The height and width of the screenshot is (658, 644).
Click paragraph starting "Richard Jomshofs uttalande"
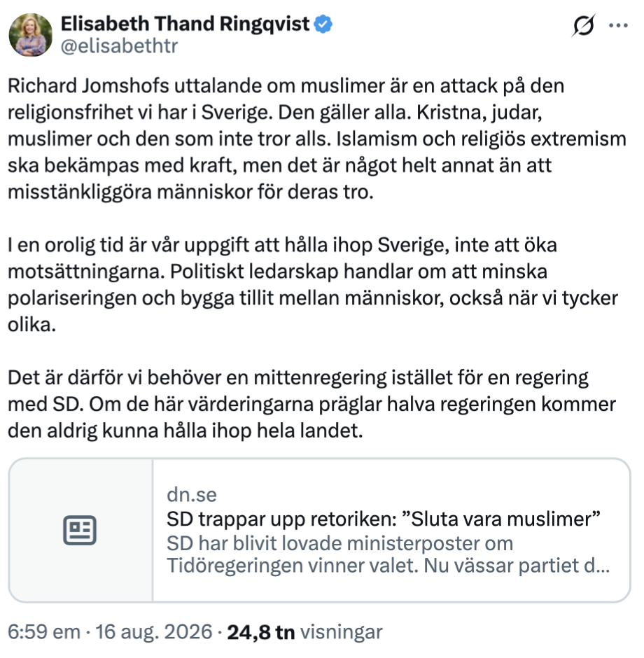coord(317,139)
